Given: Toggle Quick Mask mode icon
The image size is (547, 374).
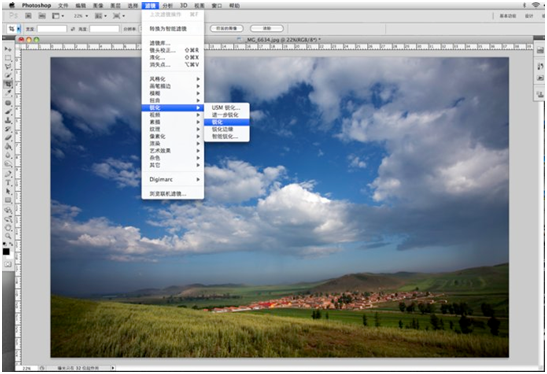Looking at the screenshot, I should tap(8, 265).
